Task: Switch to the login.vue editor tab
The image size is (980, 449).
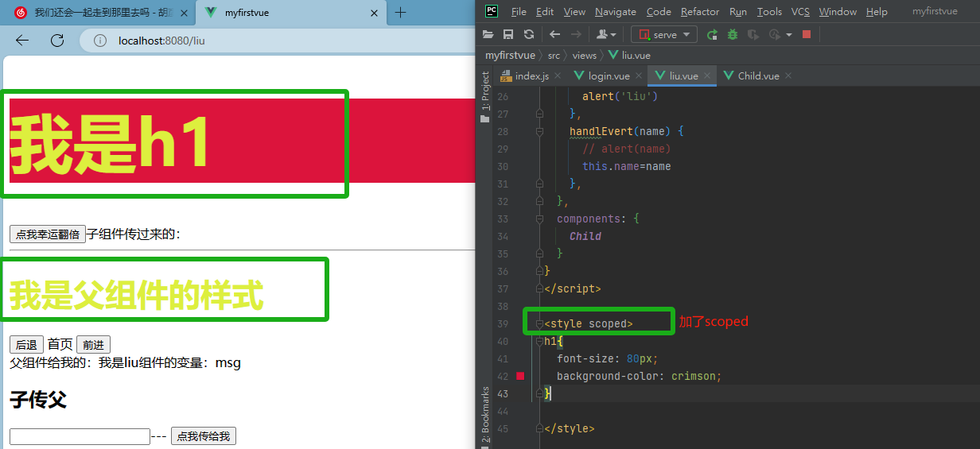Action: (x=609, y=76)
